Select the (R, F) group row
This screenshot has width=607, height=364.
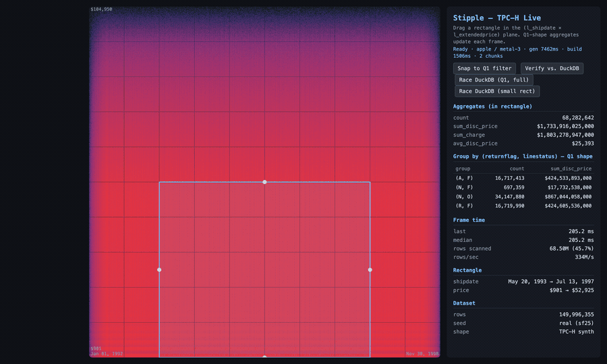pyautogui.click(x=523, y=206)
